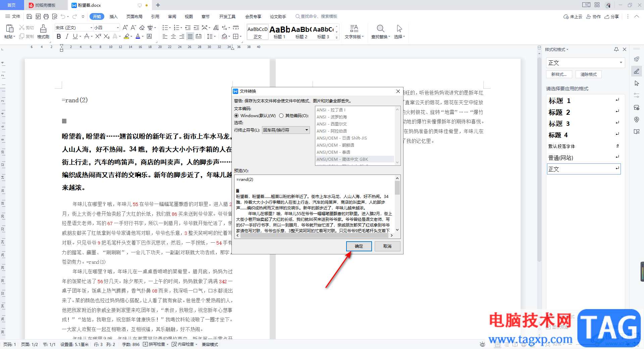
Task: Close the 文件转换 dialog with X
Action: (x=398, y=91)
